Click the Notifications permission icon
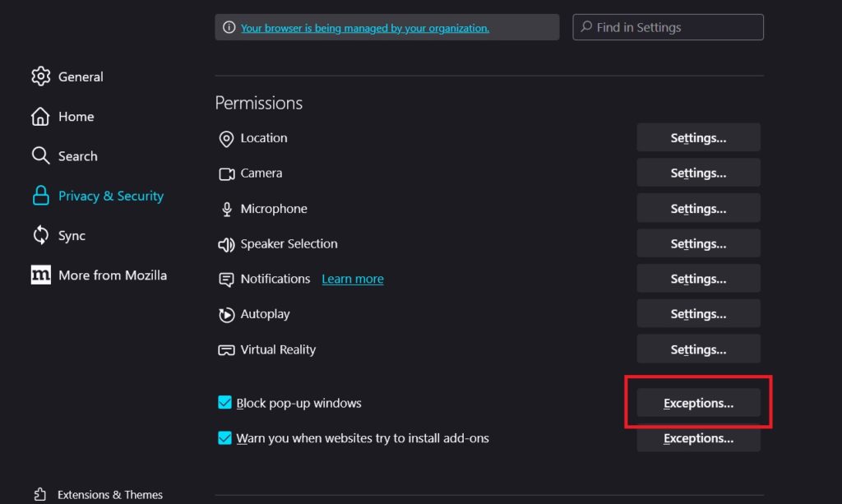Screen dimensions: 842x504 [226, 280]
